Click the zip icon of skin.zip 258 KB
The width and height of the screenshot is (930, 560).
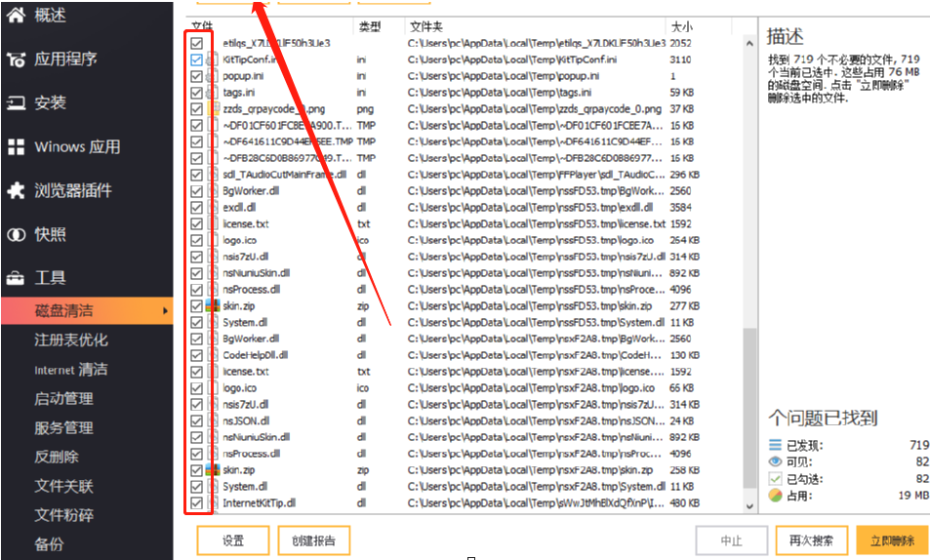[213, 470]
